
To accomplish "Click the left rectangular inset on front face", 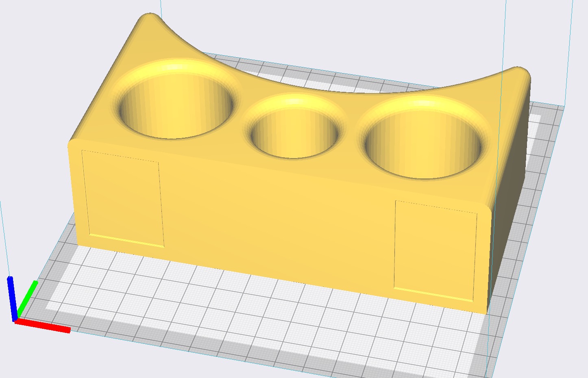I will [122, 198].
